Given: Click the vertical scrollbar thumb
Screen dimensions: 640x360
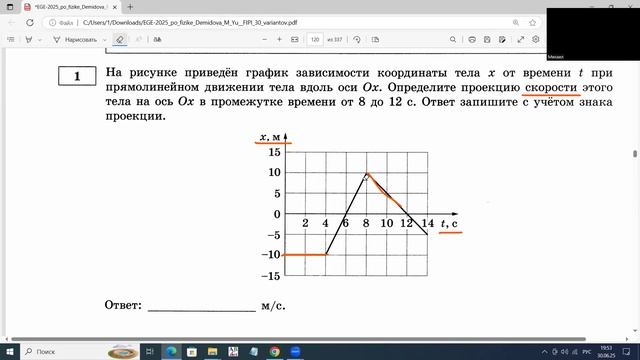Looking at the screenshot, I should click(635, 153).
